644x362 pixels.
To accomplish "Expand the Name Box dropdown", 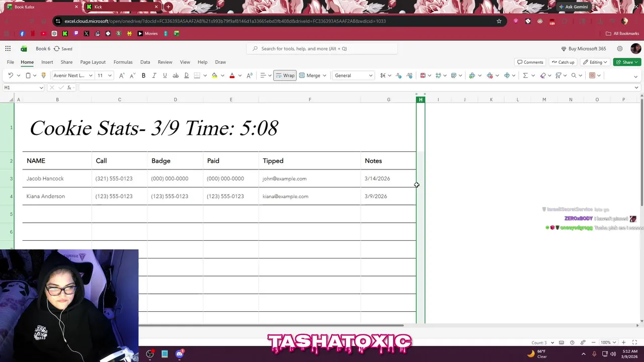I will tap(41, 87).
